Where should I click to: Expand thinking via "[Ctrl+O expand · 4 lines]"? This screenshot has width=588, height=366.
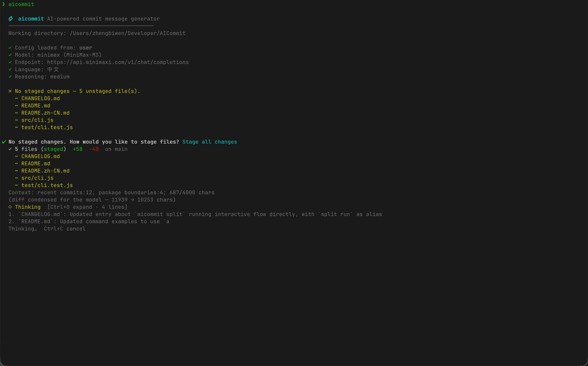point(87,207)
